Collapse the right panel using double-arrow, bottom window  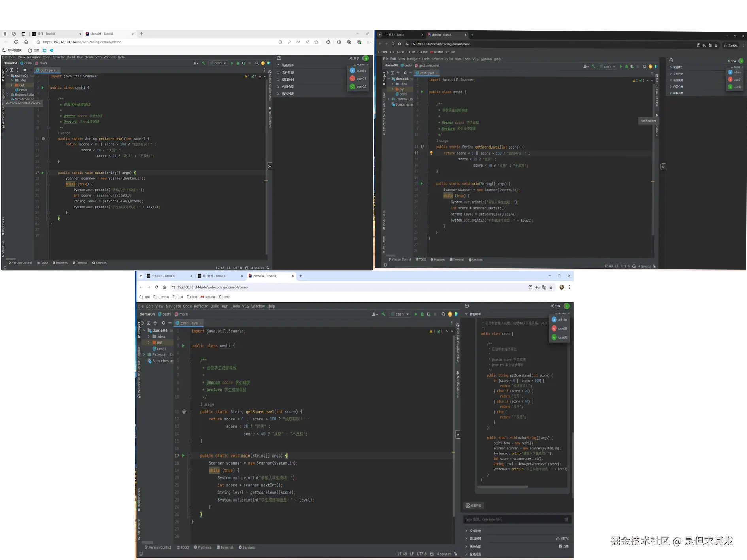[458, 434]
